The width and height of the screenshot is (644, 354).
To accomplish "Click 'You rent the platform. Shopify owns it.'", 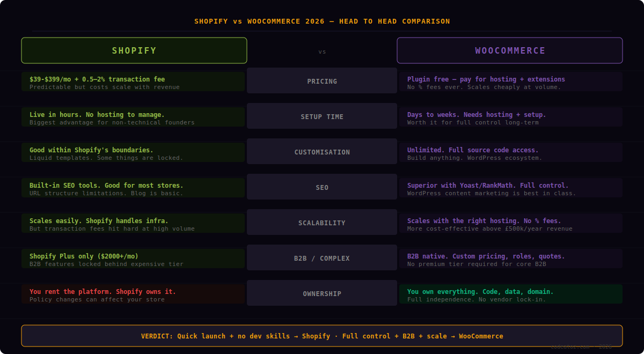I will click(x=103, y=291).
